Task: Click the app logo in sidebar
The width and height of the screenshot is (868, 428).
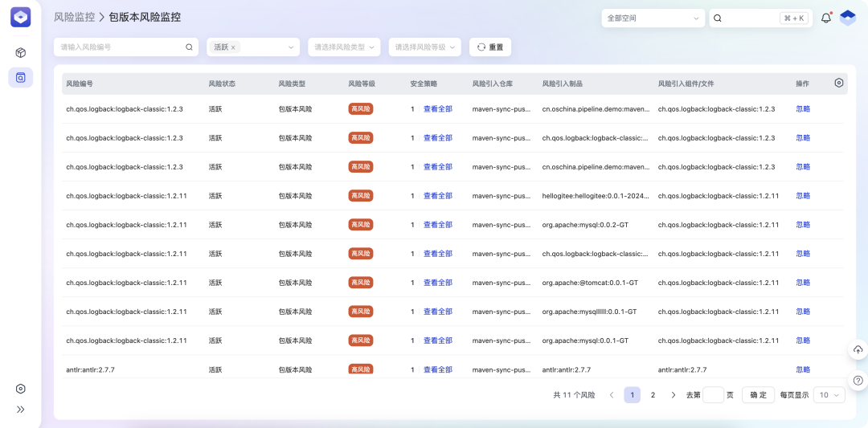Action: coord(21,17)
